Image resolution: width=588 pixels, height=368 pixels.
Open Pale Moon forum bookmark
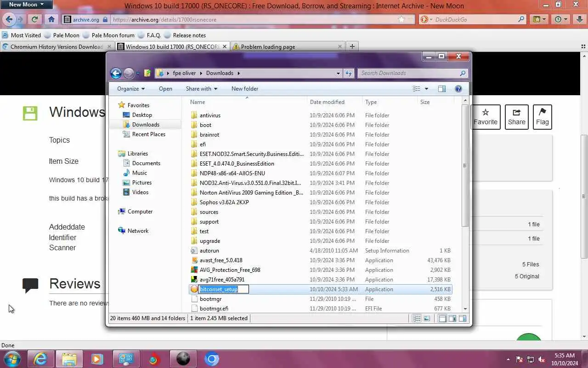pos(108,35)
